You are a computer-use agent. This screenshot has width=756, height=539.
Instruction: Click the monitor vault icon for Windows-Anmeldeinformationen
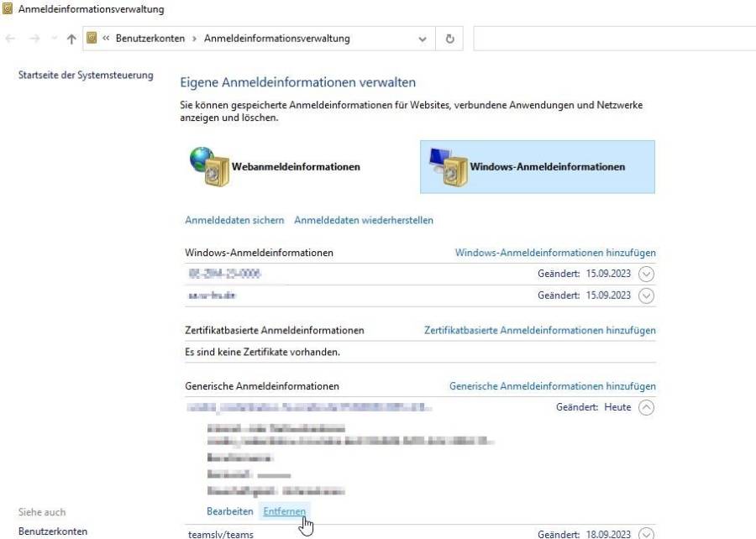coord(448,167)
